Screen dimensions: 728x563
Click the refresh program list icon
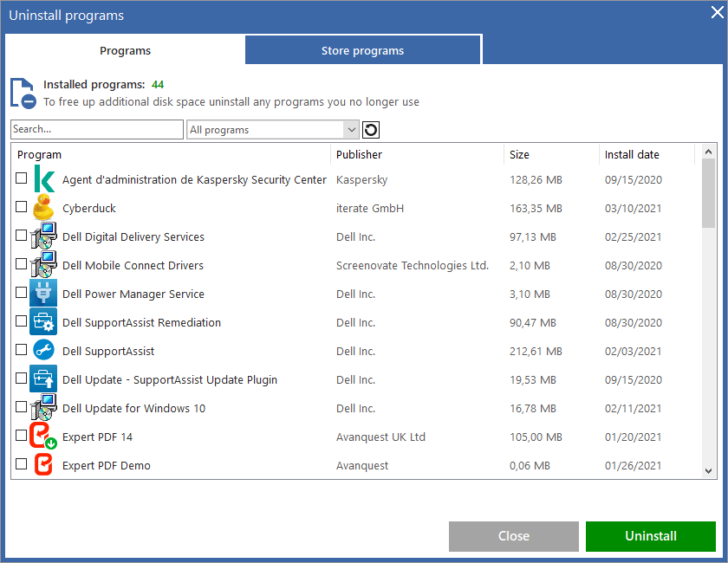371,130
